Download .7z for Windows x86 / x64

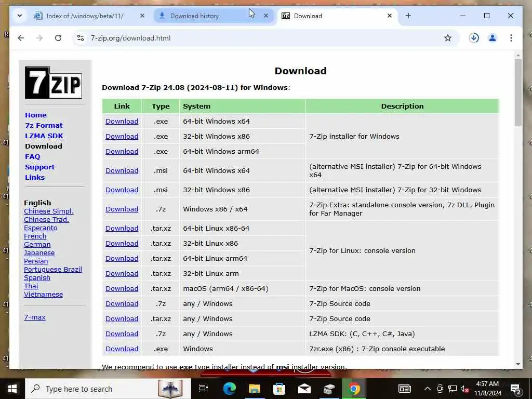coord(122,209)
